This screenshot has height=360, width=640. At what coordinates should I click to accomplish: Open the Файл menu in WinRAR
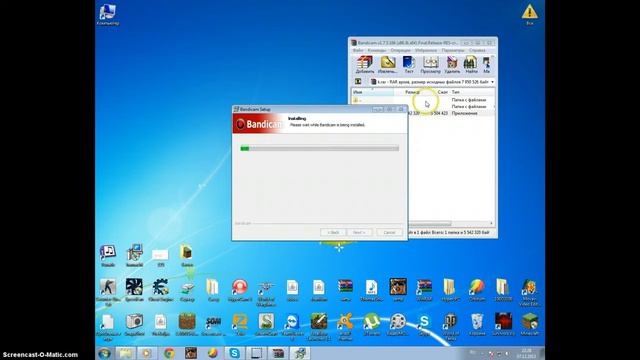[358, 50]
